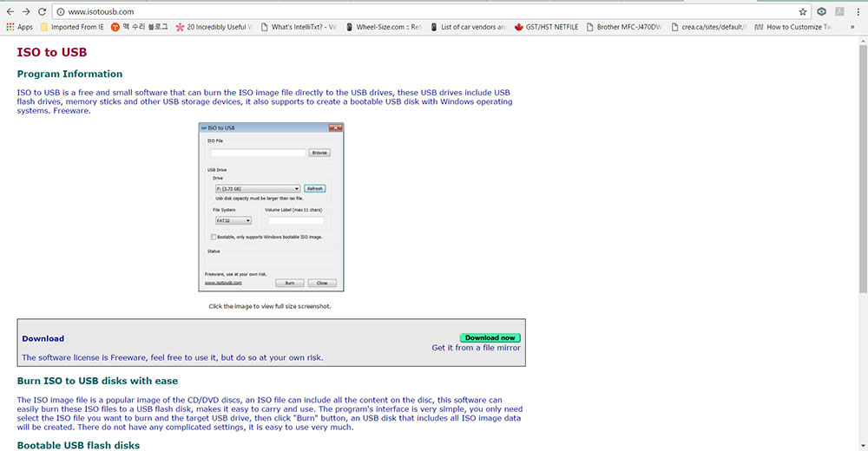Click the Close button in screenshot dialog
This screenshot has width=868, height=451.
pyautogui.click(x=322, y=283)
